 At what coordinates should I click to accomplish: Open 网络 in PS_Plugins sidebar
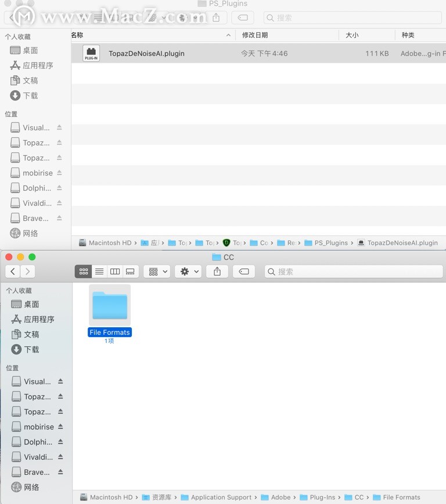24,233
